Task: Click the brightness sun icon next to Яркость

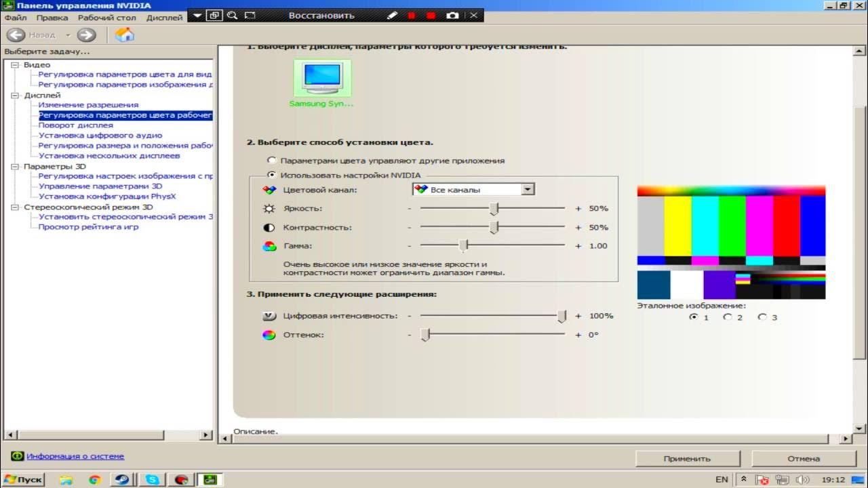Action: (x=269, y=209)
